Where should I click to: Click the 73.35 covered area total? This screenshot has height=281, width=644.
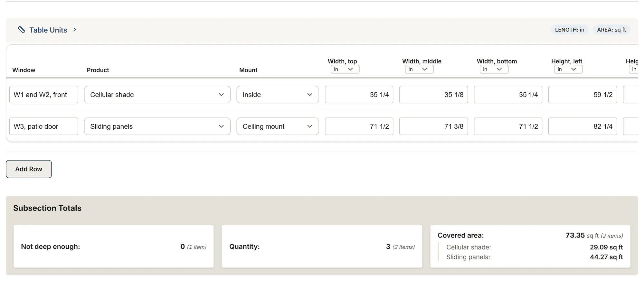coord(575,235)
